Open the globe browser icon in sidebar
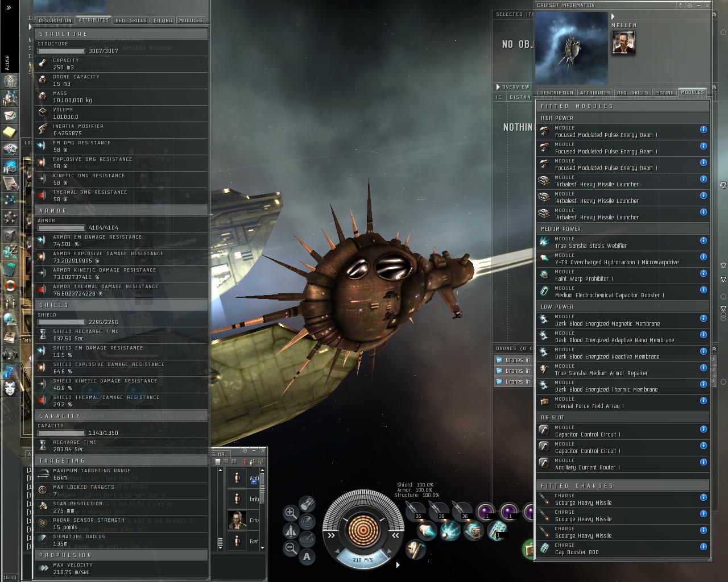 pos(10,319)
